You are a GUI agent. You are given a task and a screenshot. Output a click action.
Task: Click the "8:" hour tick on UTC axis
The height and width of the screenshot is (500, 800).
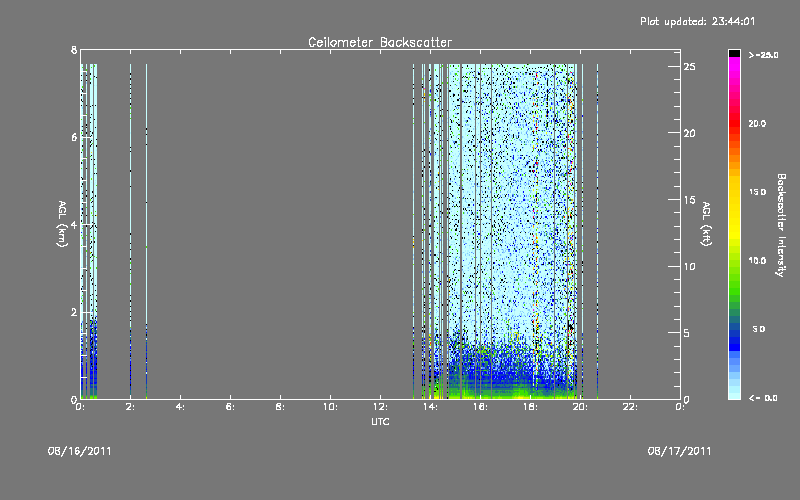[x=280, y=407]
